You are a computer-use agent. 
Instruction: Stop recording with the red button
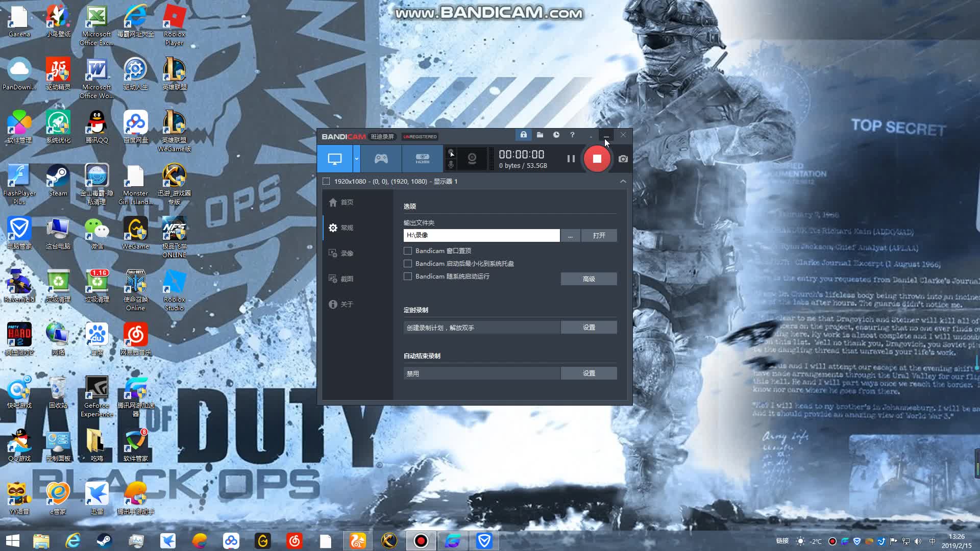click(597, 159)
